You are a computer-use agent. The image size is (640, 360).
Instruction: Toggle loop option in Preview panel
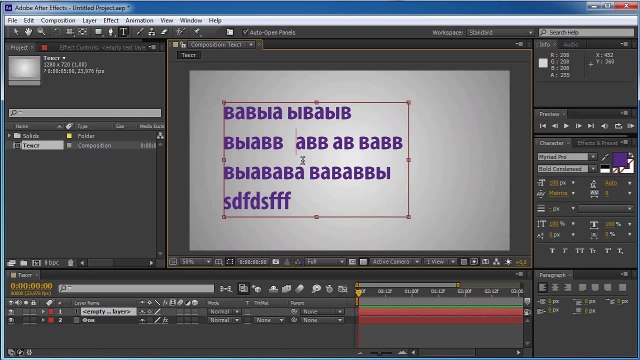[618, 126]
